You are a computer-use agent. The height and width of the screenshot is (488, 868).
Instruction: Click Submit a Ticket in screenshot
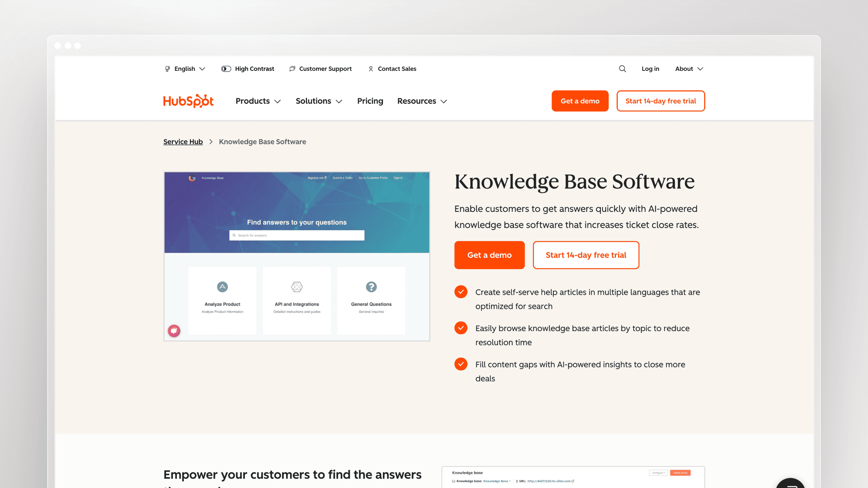(342, 178)
